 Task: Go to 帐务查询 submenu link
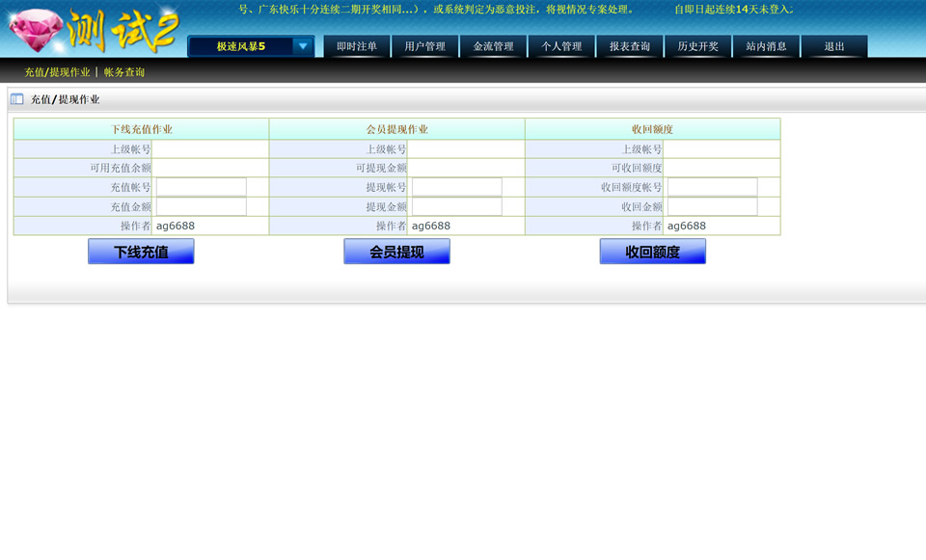coord(124,72)
